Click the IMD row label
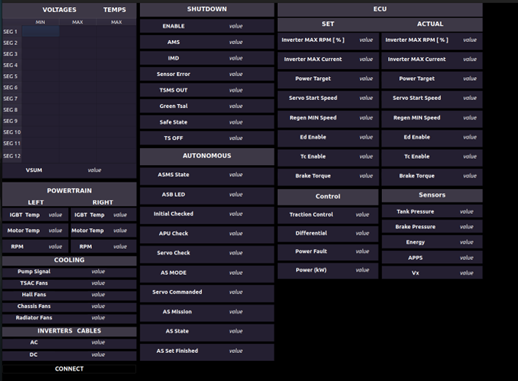The height and width of the screenshot is (381, 518). click(x=173, y=58)
